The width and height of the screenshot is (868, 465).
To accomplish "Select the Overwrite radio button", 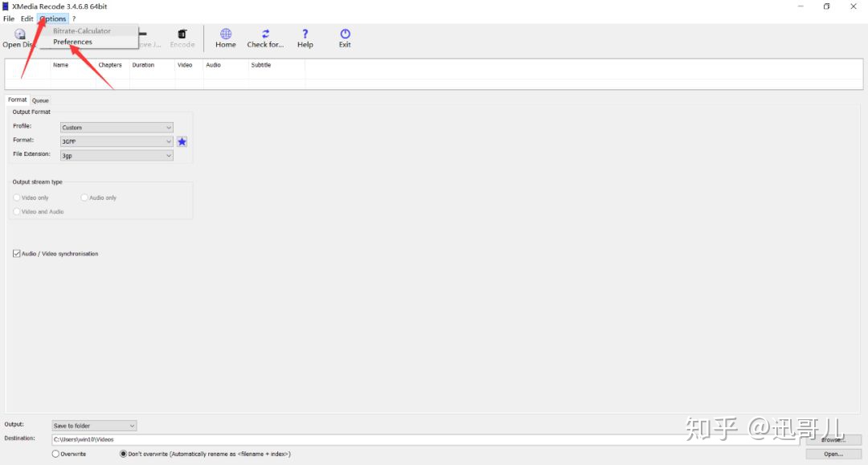I will 55,454.
